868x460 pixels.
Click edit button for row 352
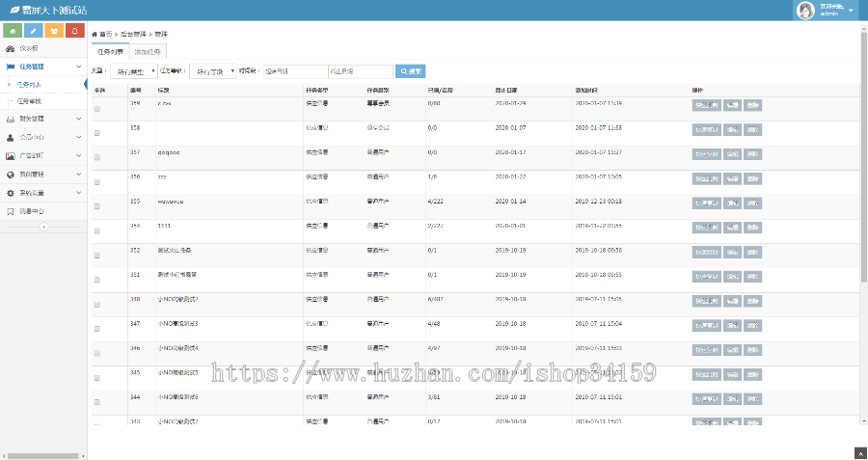[x=732, y=252]
